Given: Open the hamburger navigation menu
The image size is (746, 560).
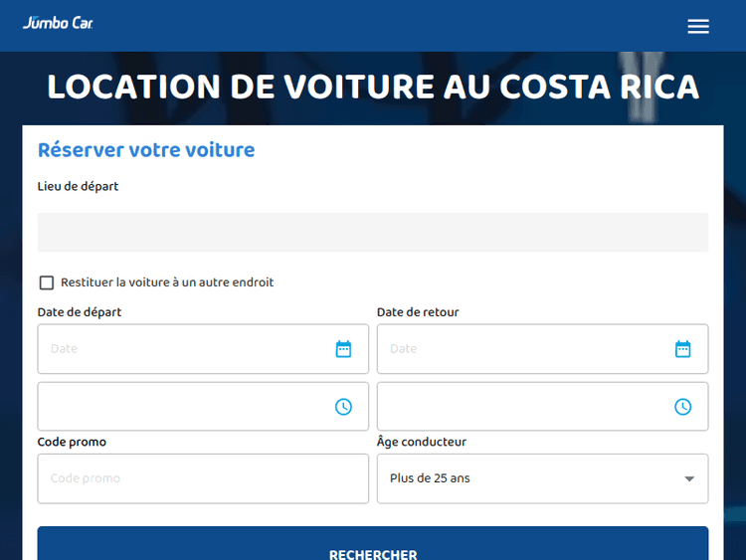Looking at the screenshot, I should coord(698,27).
